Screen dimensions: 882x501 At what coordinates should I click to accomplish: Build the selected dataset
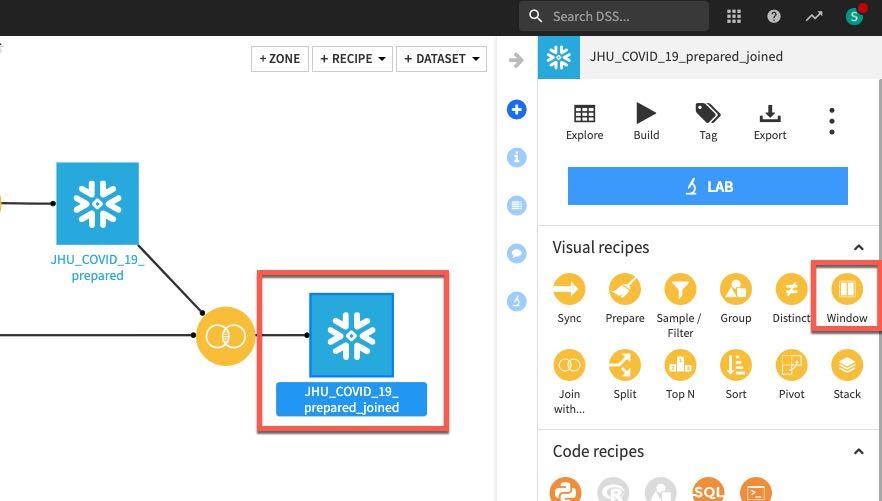(646, 121)
